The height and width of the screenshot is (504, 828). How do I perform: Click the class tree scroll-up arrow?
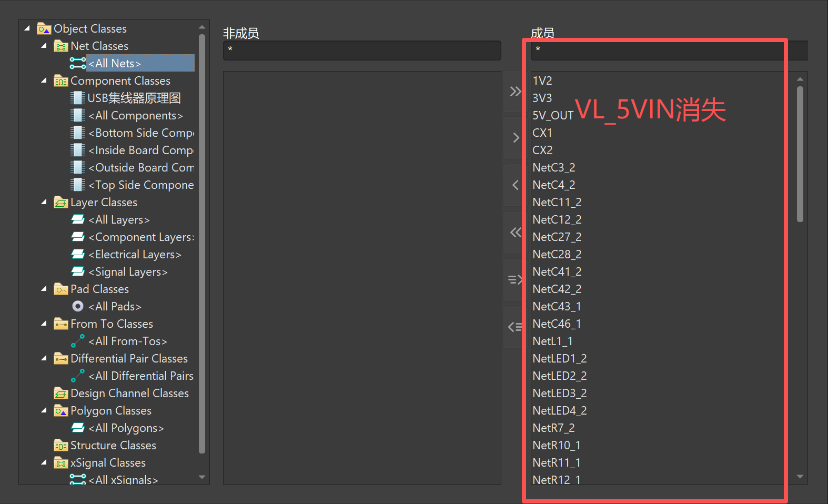pyautogui.click(x=202, y=27)
